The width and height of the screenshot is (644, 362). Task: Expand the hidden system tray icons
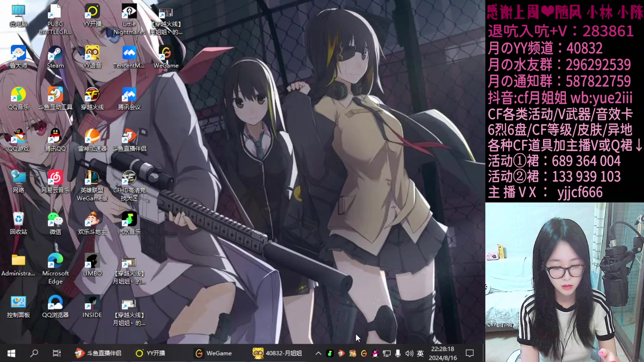tap(318, 353)
